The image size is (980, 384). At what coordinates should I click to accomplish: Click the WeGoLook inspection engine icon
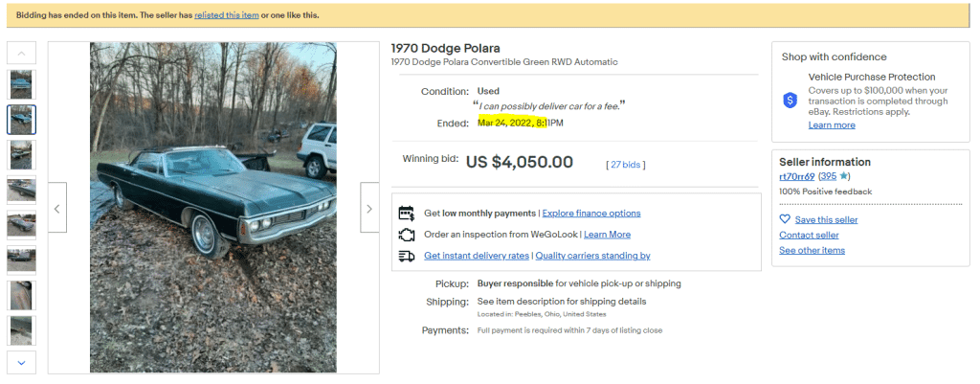[406, 235]
